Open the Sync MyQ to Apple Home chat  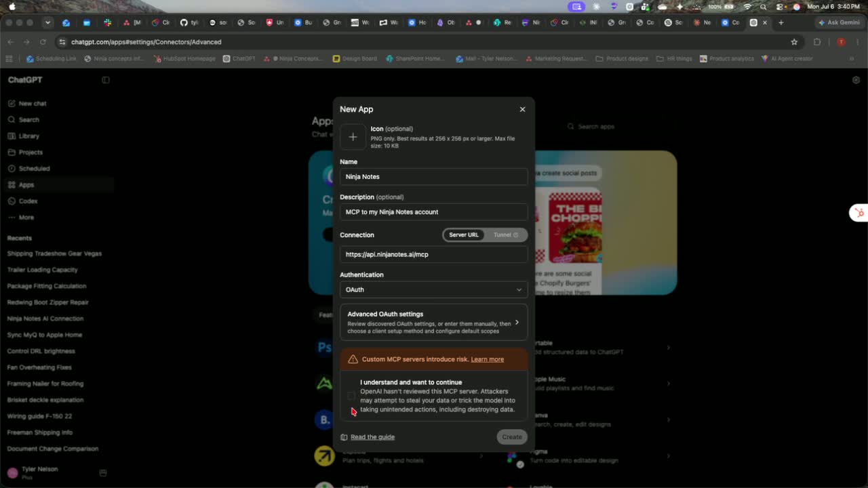pos(45,335)
